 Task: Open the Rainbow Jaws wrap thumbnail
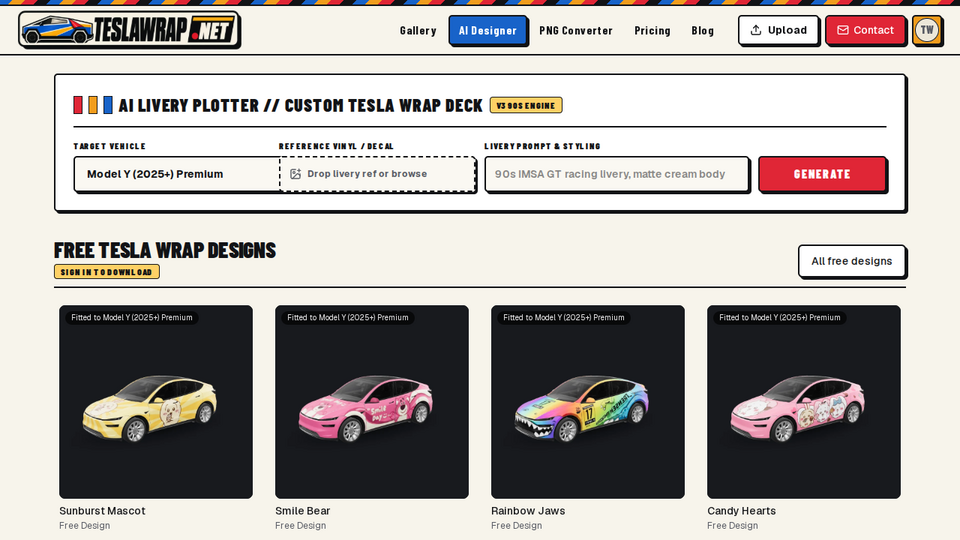588,402
